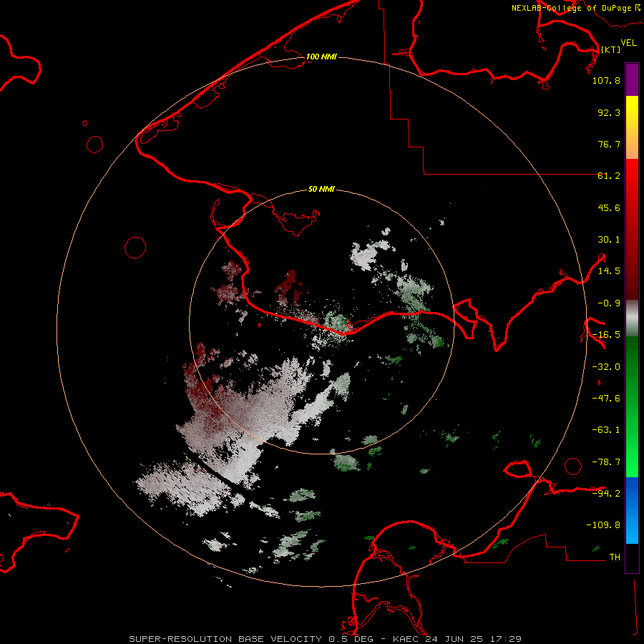Select the 61.2 velocity scale value

[x=609, y=176]
